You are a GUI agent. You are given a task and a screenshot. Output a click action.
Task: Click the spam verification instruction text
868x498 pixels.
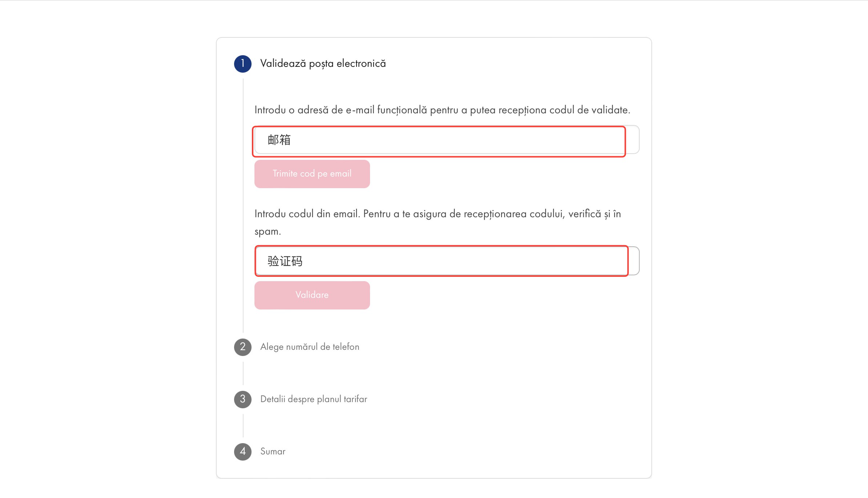coord(438,222)
